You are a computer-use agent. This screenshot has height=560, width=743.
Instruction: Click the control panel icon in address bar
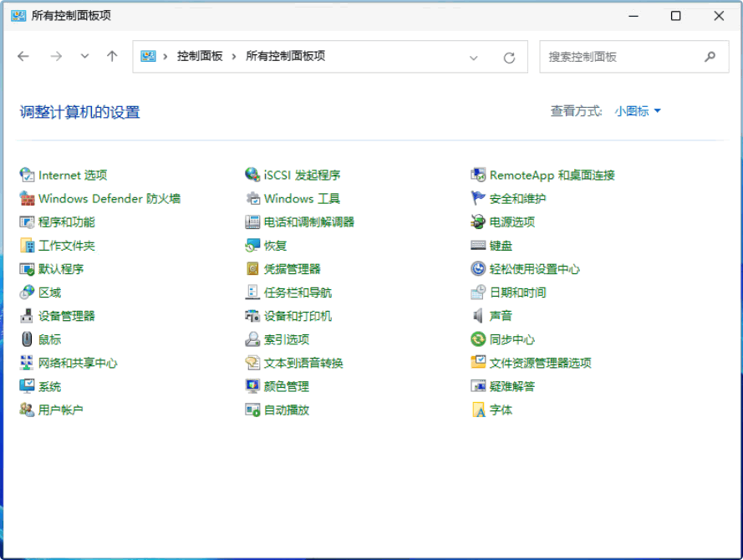[148, 56]
